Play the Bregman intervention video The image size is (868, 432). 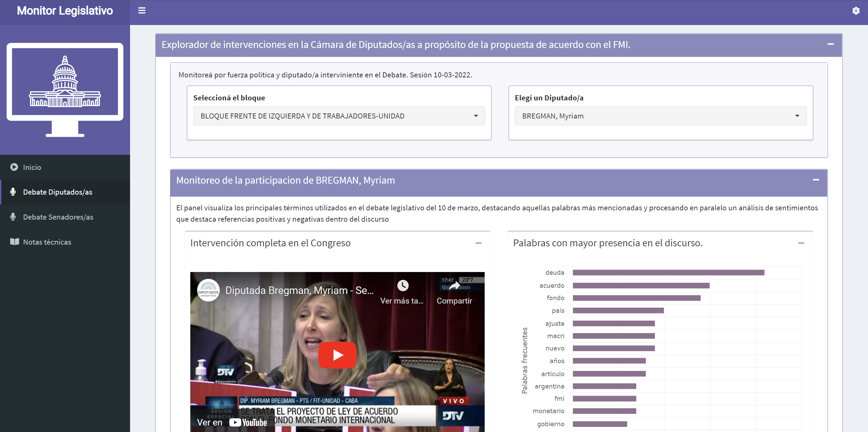click(x=337, y=355)
